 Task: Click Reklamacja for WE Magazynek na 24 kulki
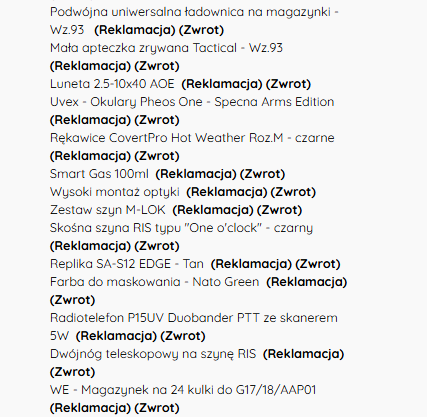(90, 408)
